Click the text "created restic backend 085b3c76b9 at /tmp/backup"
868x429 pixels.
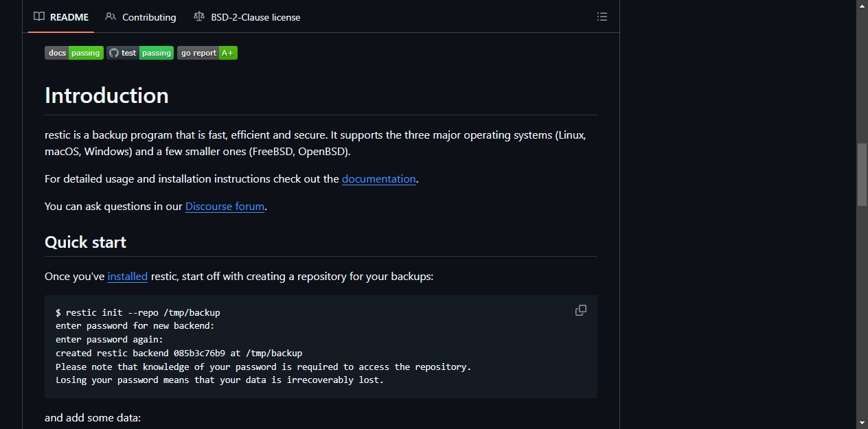[x=179, y=353]
